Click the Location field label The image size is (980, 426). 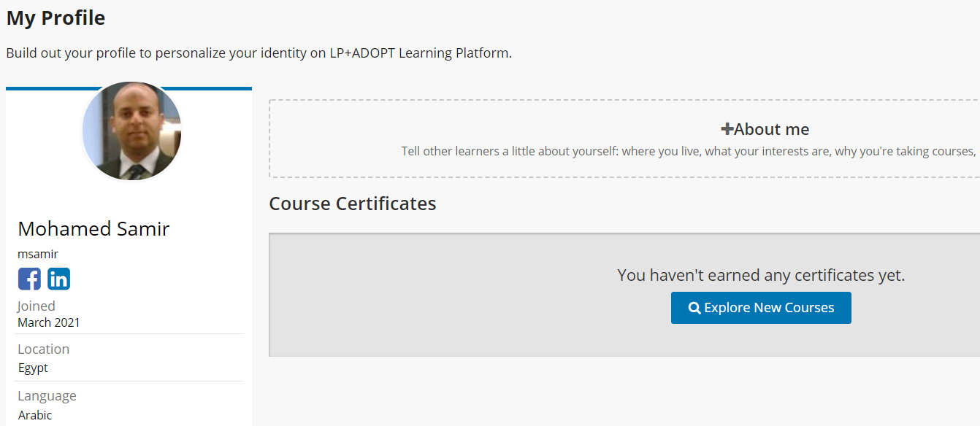pos(44,349)
